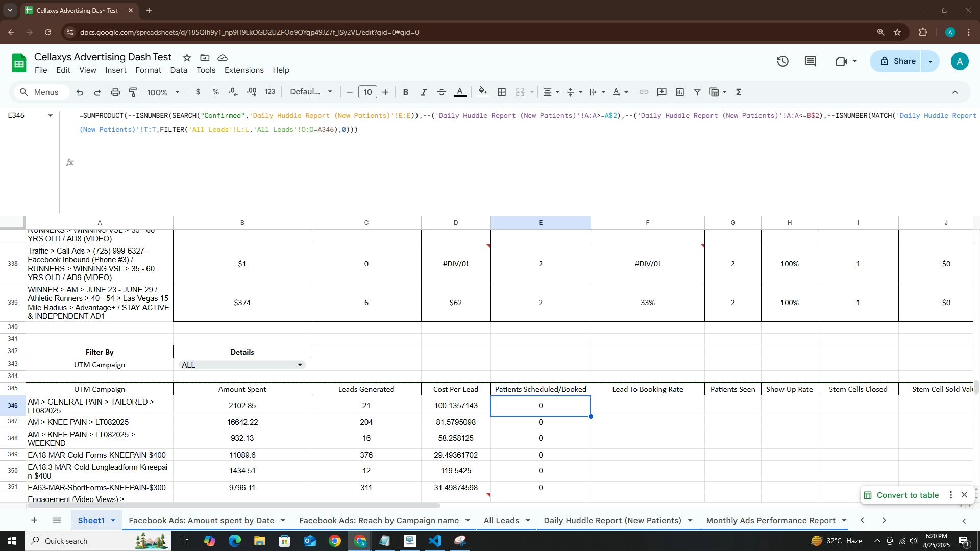
Task: Switch to the All Leads sheet tab
Action: coord(501,520)
